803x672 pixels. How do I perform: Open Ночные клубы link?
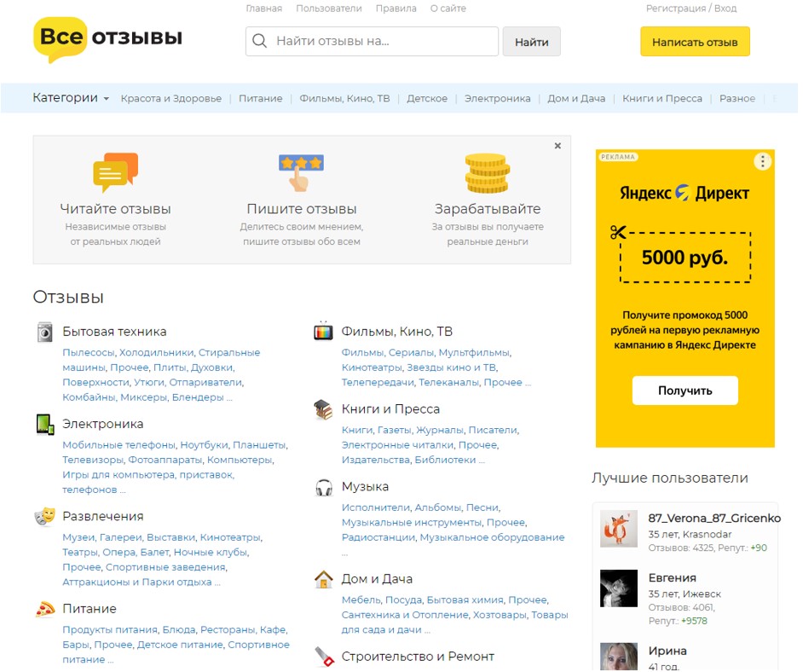[x=211, y=552]
